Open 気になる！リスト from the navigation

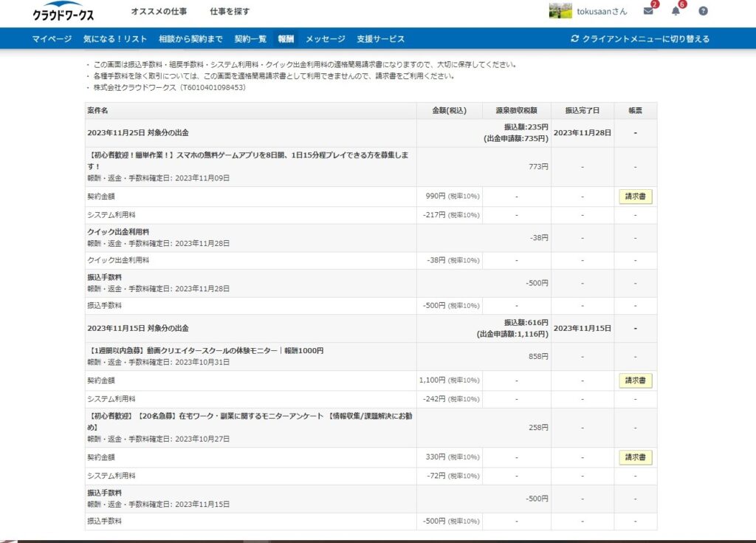113,38
